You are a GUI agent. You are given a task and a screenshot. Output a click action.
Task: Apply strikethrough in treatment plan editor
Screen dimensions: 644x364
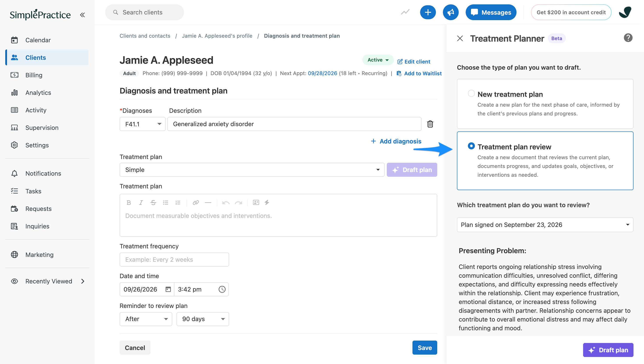pos(153,203)
